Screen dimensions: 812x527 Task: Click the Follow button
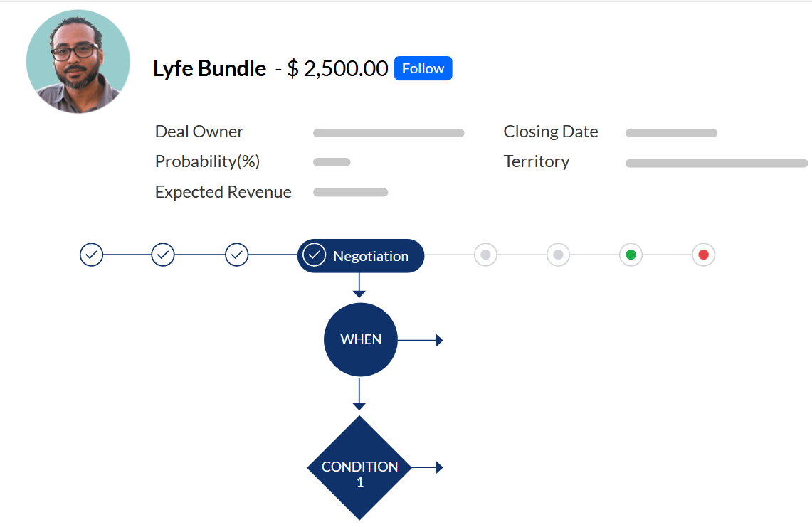tap(423, 68)
